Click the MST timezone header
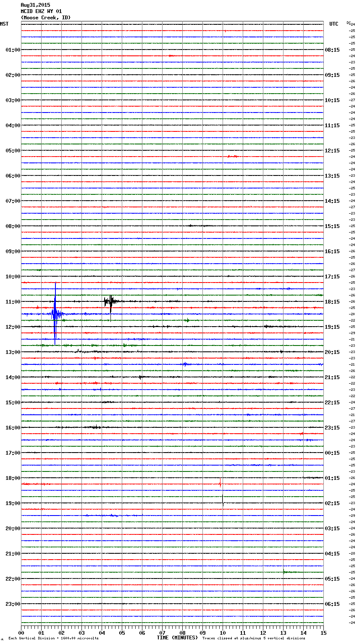The width and height of the screenshot is (357, 644). [4, 24]
